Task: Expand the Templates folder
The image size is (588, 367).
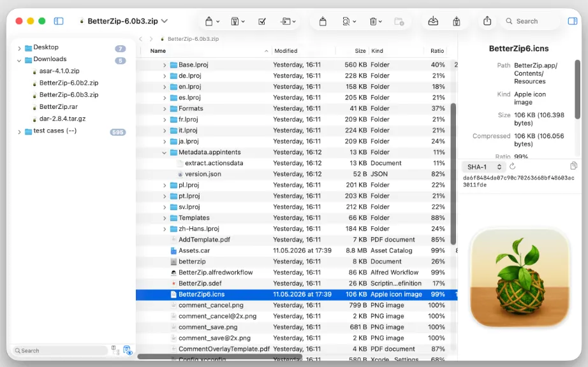Action: click(x=165, y=218)
